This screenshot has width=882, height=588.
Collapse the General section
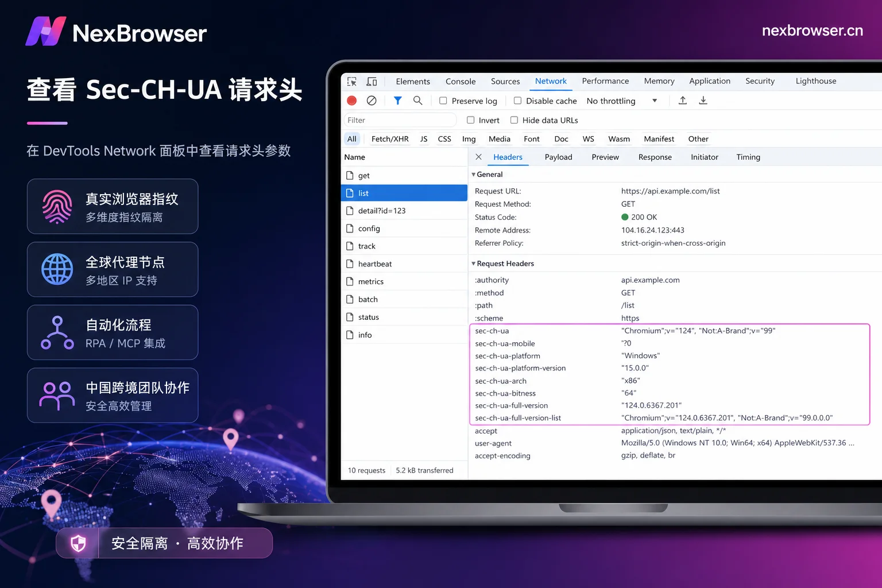click(x=473, y=175)
